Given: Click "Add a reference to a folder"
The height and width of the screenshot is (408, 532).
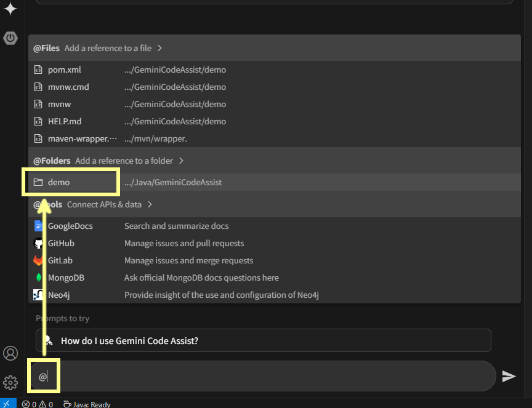Looking at the screenshot, I should coord(124,161).
